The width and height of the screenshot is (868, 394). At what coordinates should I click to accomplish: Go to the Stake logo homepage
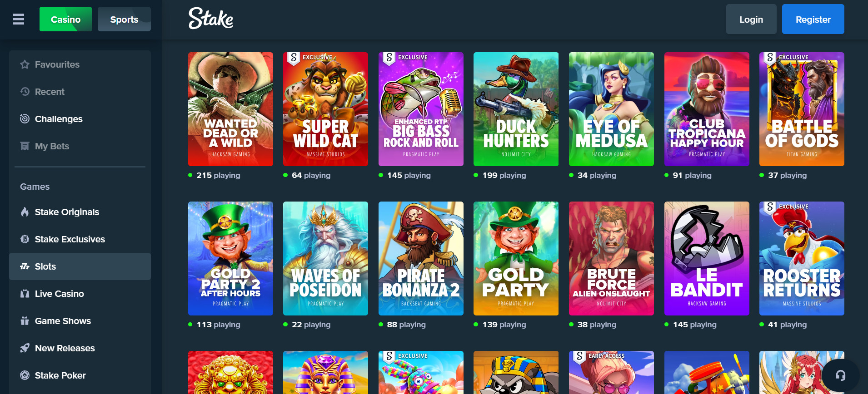point(211,19)
